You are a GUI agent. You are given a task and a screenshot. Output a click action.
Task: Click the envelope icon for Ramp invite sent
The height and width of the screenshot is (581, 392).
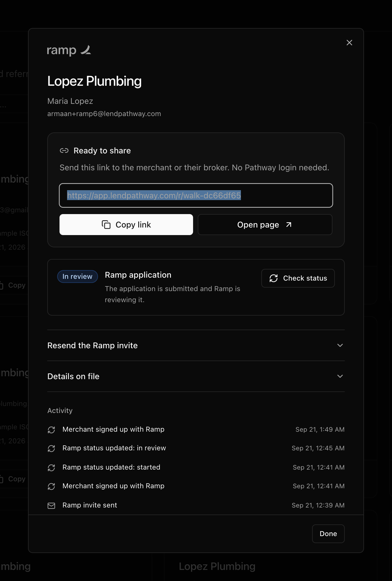point(51,505)
